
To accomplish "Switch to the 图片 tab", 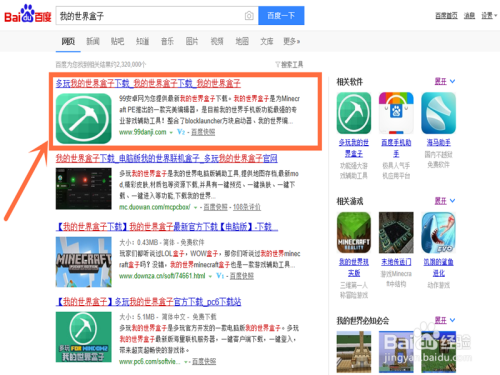I will pyautogui.click(x=192, y=41).
